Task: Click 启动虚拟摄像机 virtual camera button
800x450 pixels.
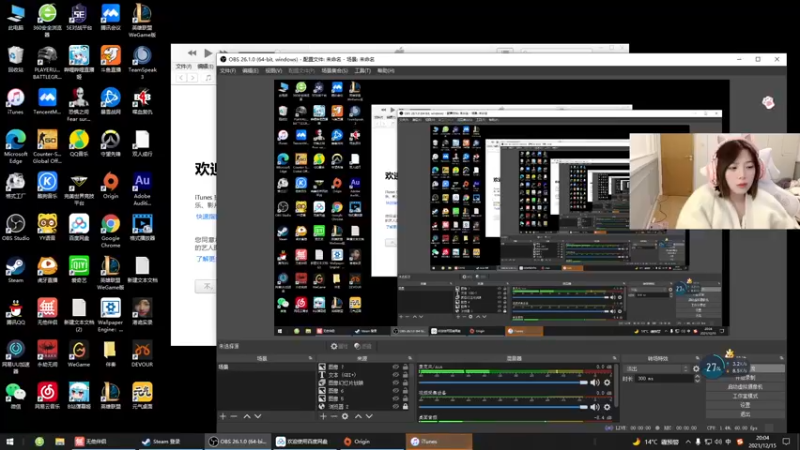Action: click(745, 387)
